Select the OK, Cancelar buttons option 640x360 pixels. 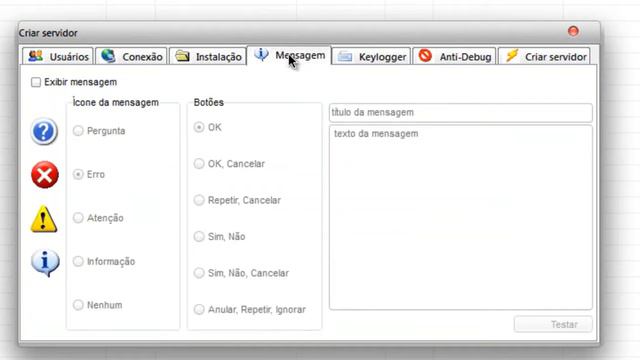(x=199, y=164)
